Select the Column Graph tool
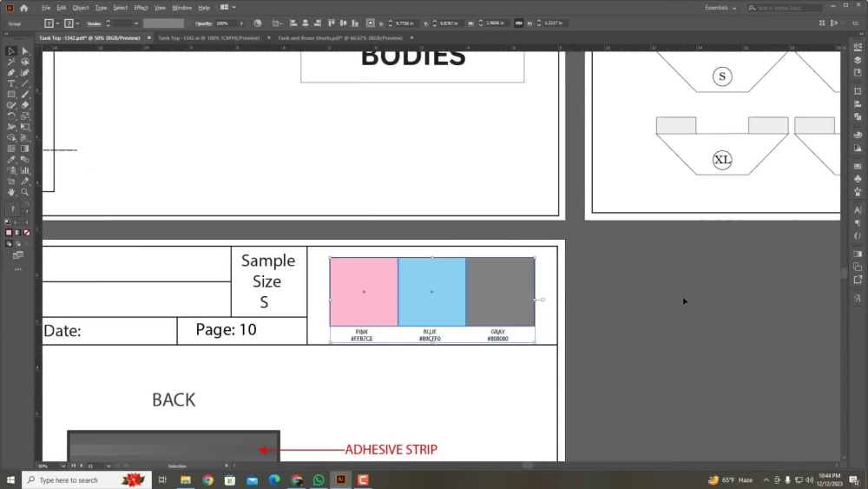Image resolution: width=868 pixels, height=489 pixels. [x=25, y=170]
